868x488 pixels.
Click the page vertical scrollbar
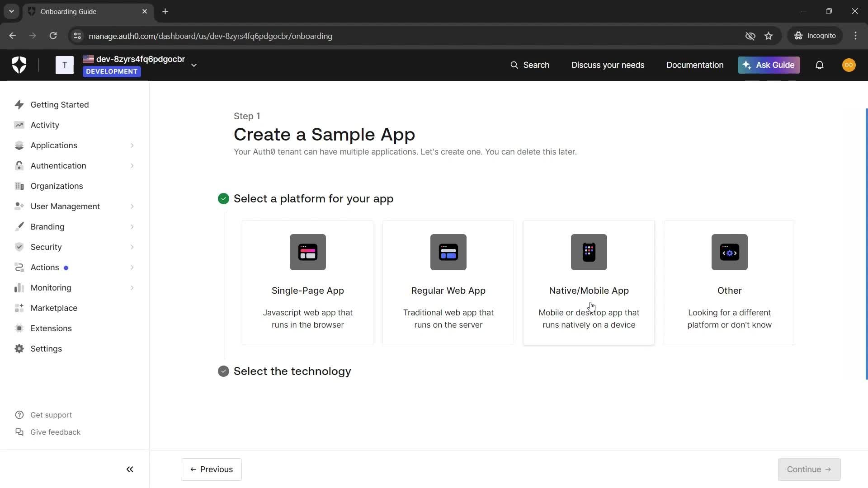(x=866, y=244)
